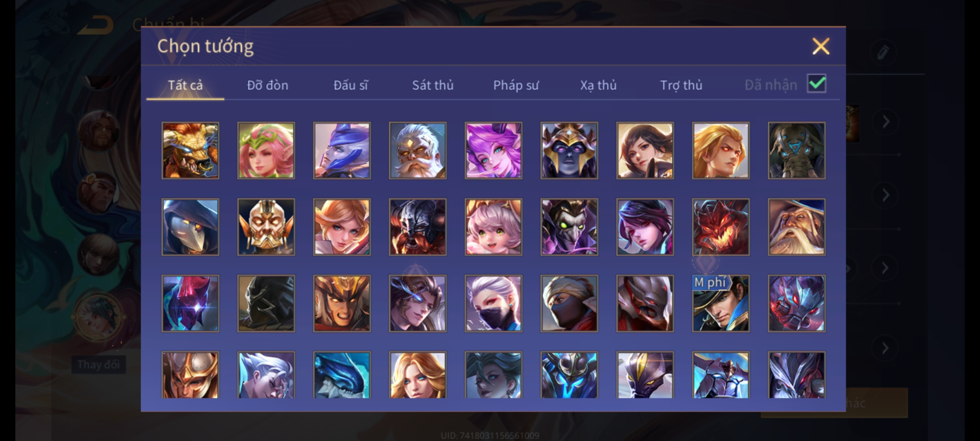Choose the hero marked with M phí badge
The image size is (980, 441).
pos(721,303)
